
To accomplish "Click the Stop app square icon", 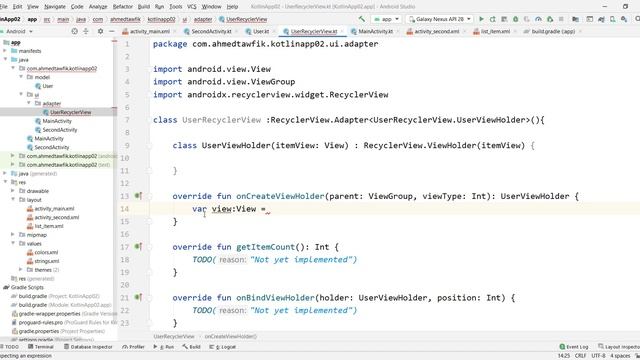I will (561, 19).
